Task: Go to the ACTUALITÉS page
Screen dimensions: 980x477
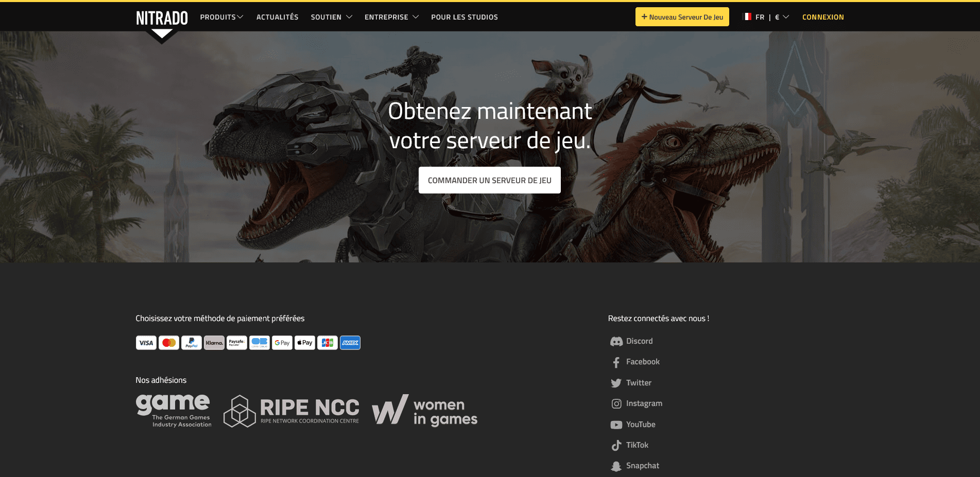Action: click(x=278, y=17)
